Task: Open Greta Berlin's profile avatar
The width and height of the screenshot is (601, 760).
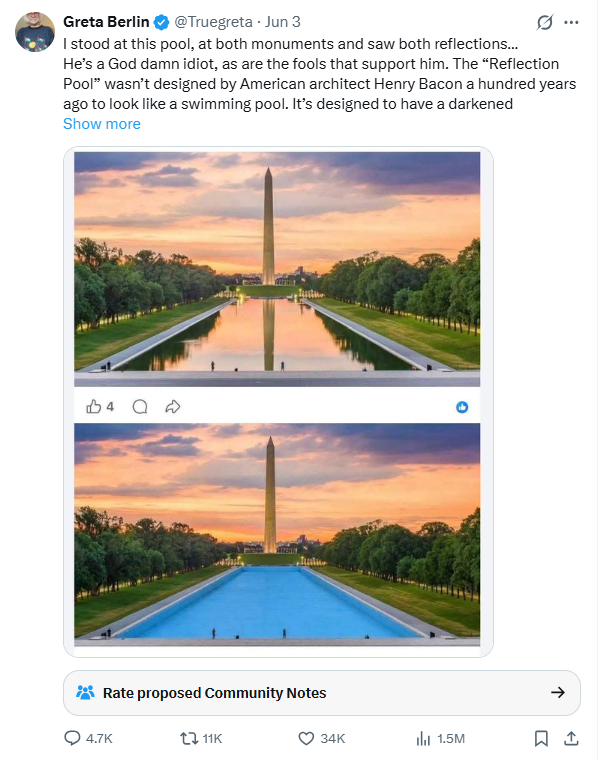Action: (35, 32)
